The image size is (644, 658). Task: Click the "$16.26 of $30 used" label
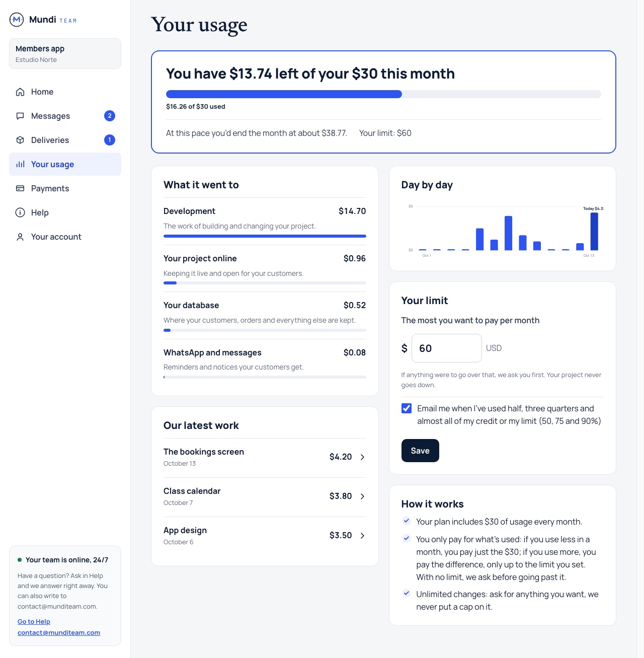tap(196, 107)
